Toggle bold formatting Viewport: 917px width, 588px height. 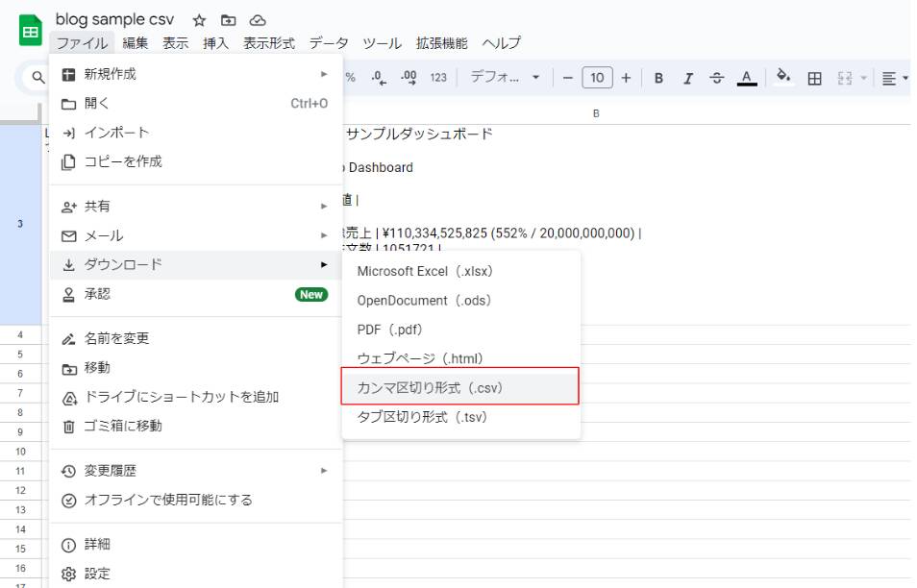(x=658, y=78)
